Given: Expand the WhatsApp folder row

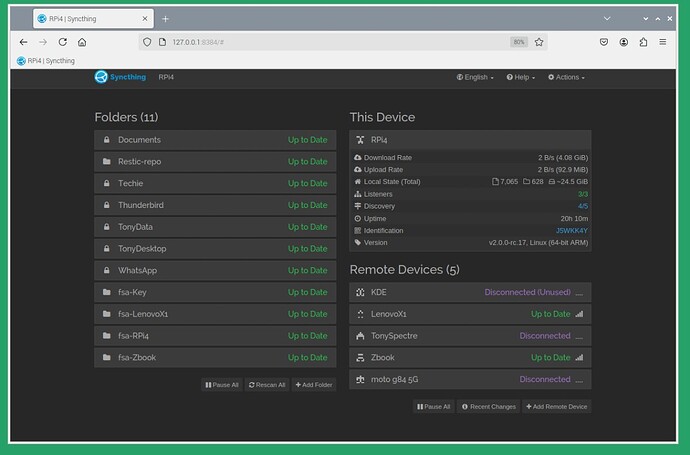Looking at the screenshot, I should pyautogui.click(x=215, y=271).
